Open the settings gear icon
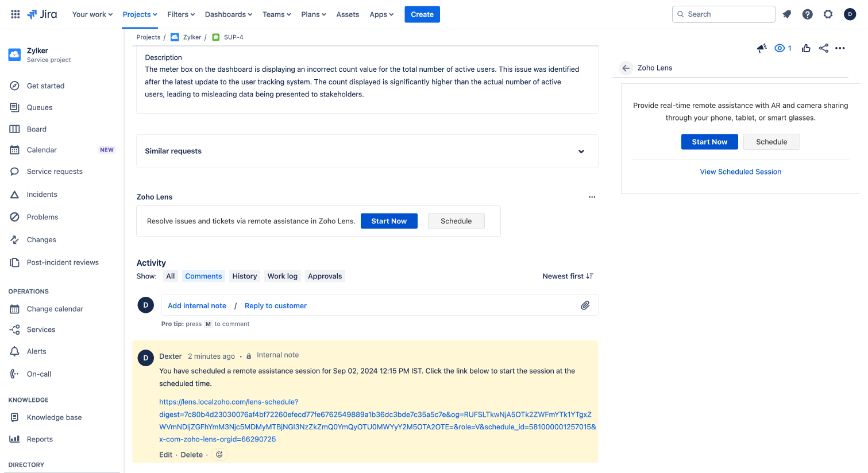The width and height of the screenshot is (868, 473). pyautogui.click(x=828, y=14)
